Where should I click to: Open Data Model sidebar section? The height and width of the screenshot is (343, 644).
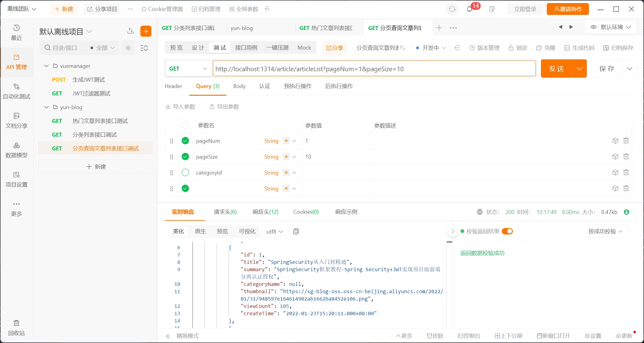pyautogui.click(x=17, y=150)
